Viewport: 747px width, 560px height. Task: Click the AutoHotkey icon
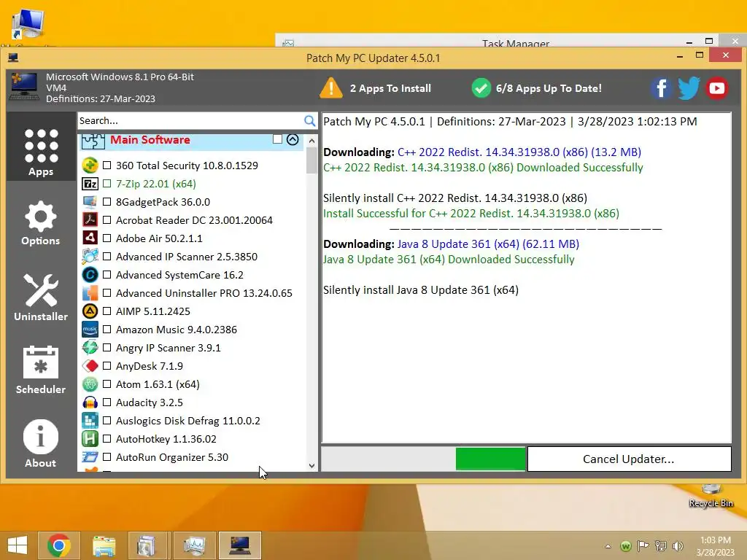[90, 438]
